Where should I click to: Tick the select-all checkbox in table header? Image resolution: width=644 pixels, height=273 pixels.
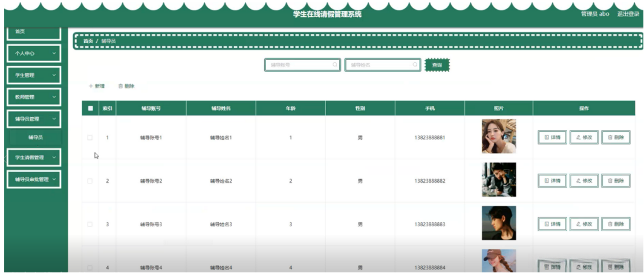click(x=90, y=108)
